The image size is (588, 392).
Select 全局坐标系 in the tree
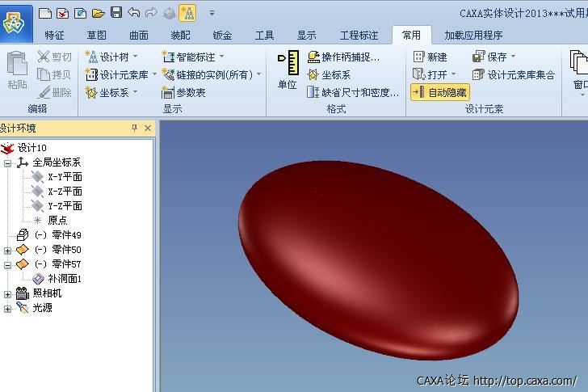tap(57, 162)
